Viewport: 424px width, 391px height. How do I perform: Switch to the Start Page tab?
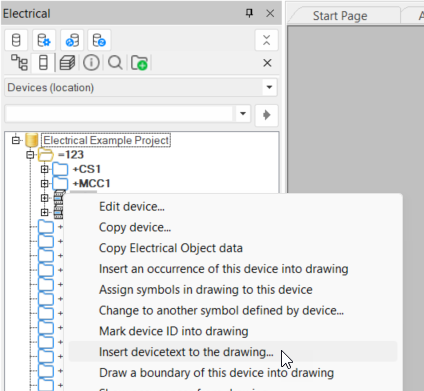click(x=340, y=16)
